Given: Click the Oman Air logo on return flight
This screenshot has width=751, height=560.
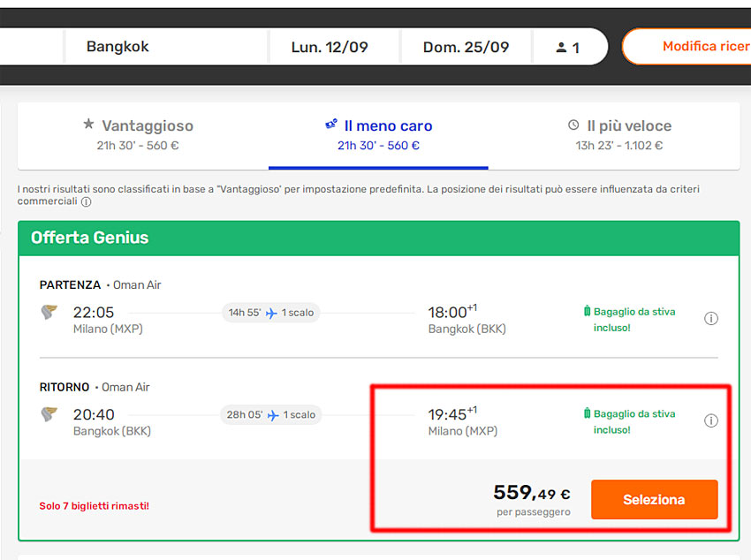Looking at the screenshot, I should point(49,414).
